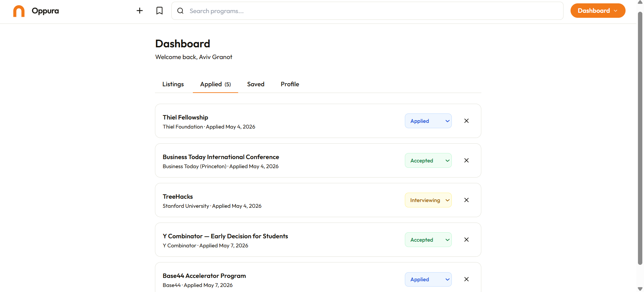Open the status dropdown for Thiel Fellowship

[x=428, y=121]
